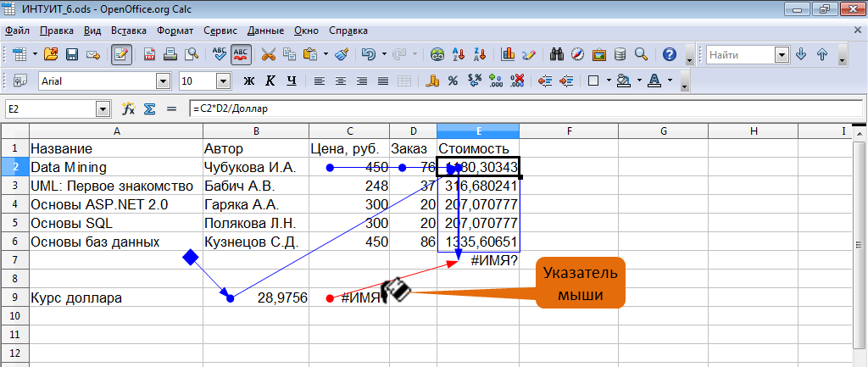Sort ascending A to Z
Viewport: 868px width, 367px height.
click(x=459, y=54)
